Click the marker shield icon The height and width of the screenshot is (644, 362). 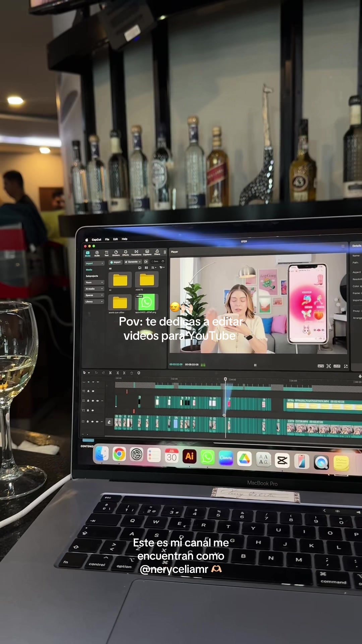[139, 373]
